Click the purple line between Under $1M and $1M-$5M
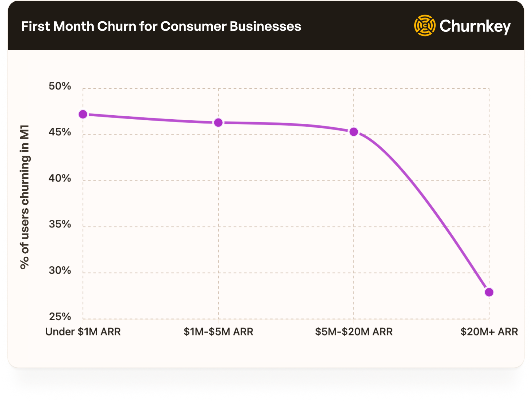The height and width of the screenshot is (402, 532). (151, 119)
